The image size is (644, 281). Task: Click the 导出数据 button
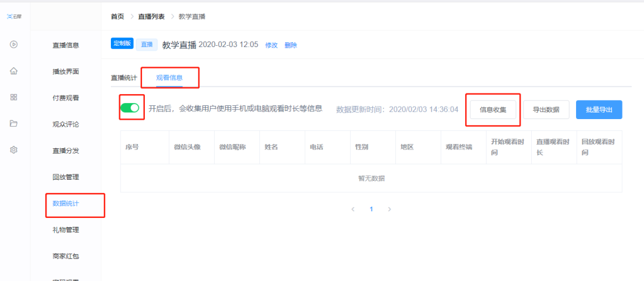click(546, 110)
